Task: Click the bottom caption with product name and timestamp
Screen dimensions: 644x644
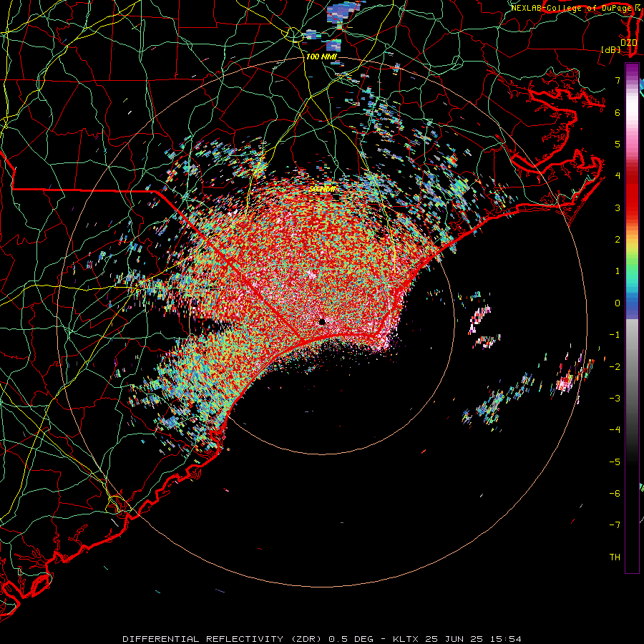Action: 322,639
